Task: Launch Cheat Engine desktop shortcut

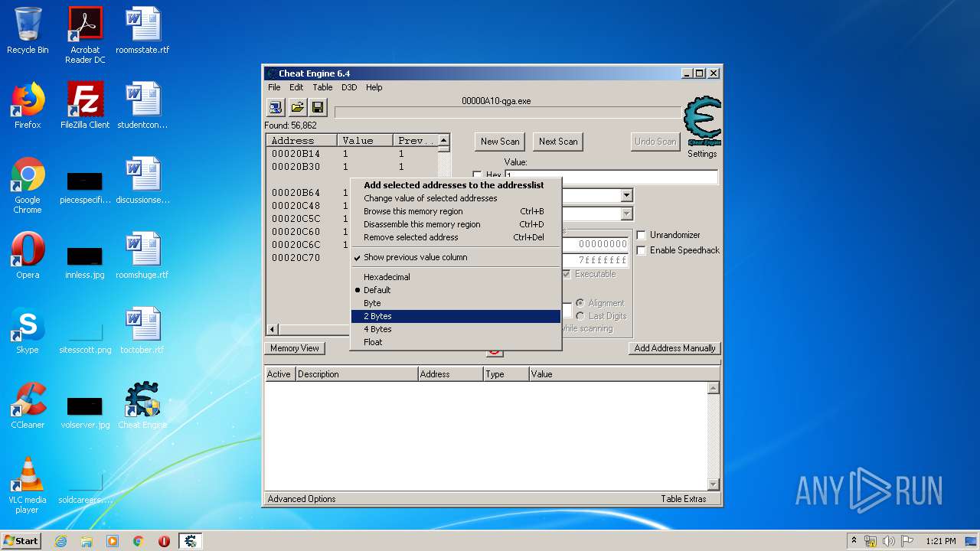Action: coord(142,406)
